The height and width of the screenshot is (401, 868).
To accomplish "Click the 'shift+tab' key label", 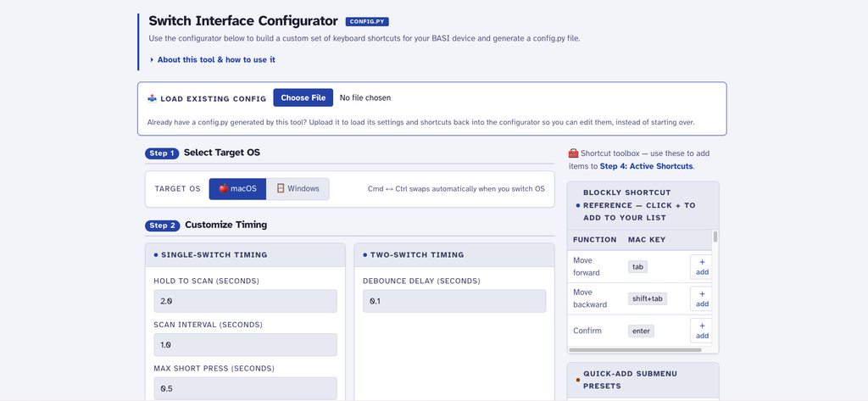I will [648, 299].
